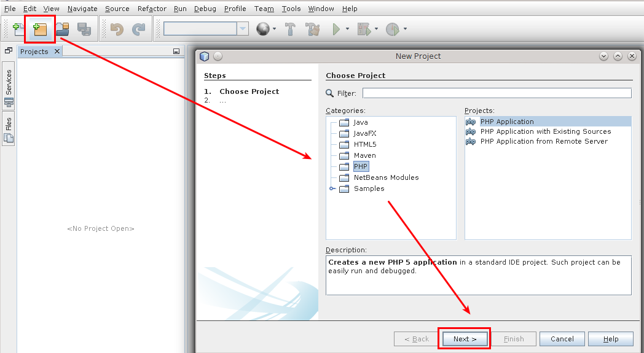Open the Files side panel
This screenshot has width=644, height=353.
(x=9, y=129)
